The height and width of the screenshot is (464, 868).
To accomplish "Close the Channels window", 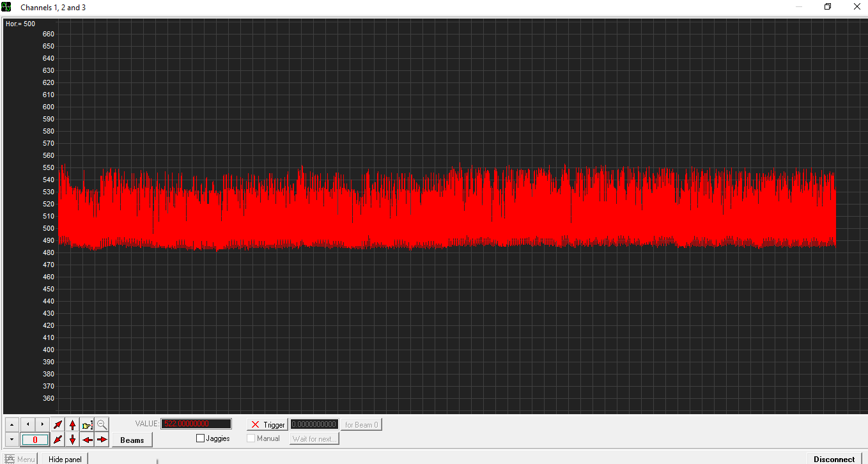I will point(857,7).
